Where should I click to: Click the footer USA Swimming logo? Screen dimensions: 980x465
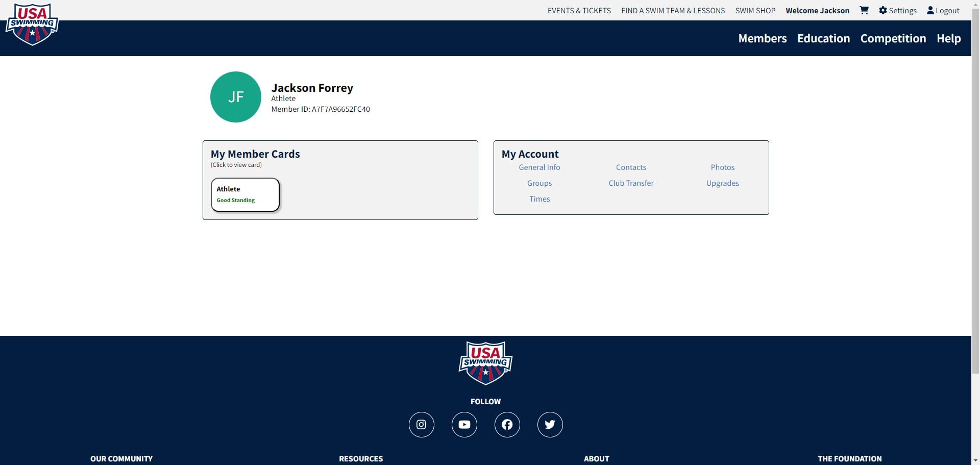tap(485, 363)
